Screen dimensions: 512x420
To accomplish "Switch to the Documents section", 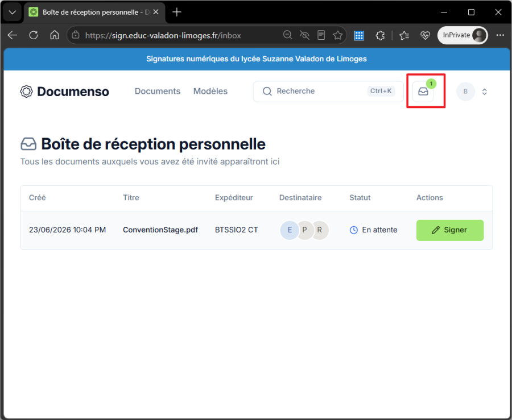I will point(158,92).
